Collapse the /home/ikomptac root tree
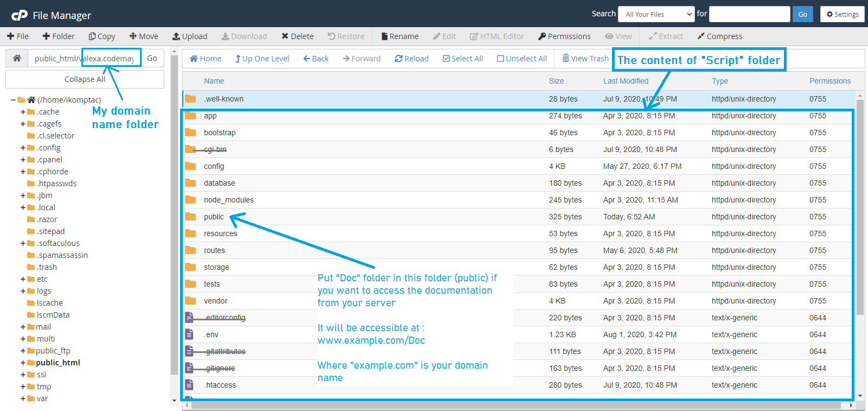This screenshot has height=411, width=868. [13, 100]
